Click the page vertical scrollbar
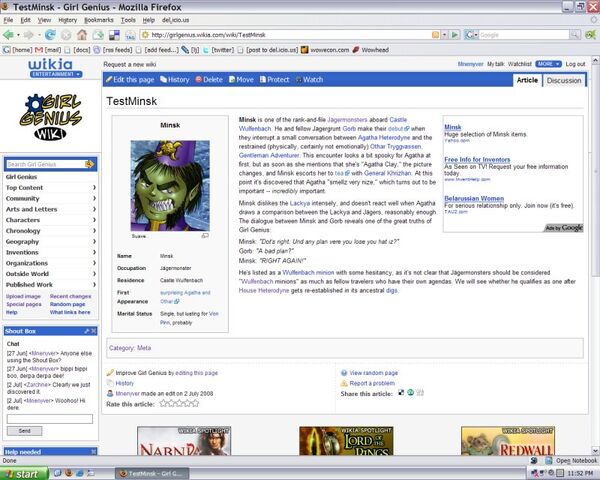 tap(595, 255)
